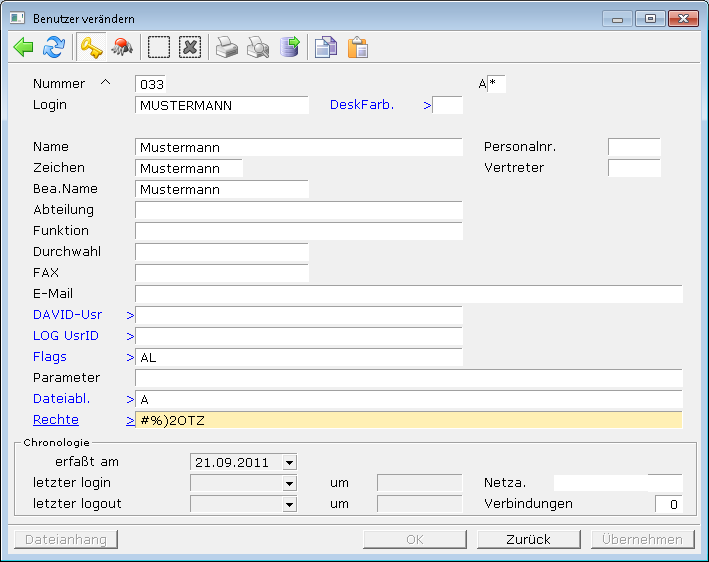709x562 pixels.
Task: Open the Rechte link
Action: click(56, 420)
